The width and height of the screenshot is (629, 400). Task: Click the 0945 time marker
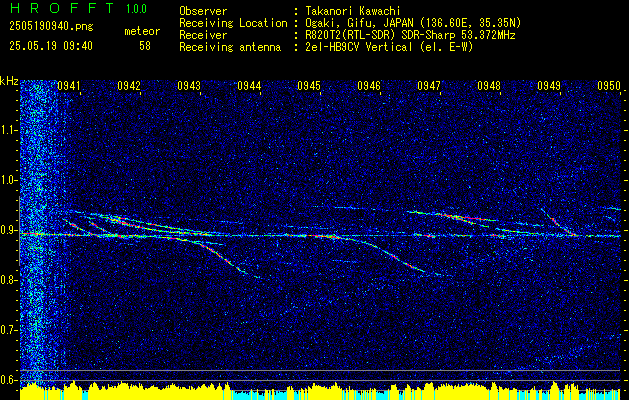[309, 86]
